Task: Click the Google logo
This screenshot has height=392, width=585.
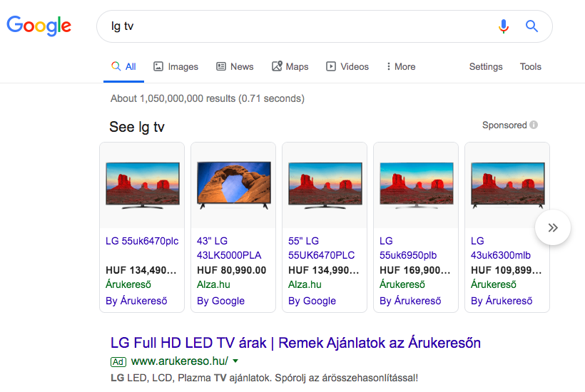Action: [39, 26]
